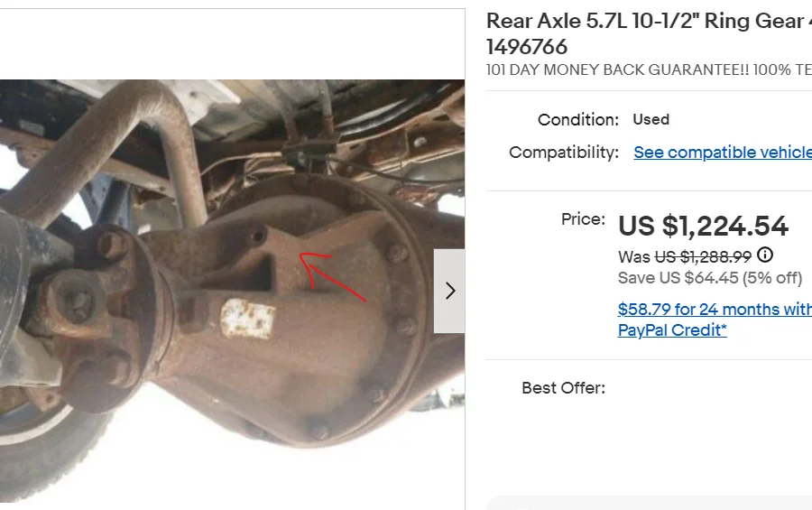Click the struck-through US $1,288.99 price

pos(702,256)
